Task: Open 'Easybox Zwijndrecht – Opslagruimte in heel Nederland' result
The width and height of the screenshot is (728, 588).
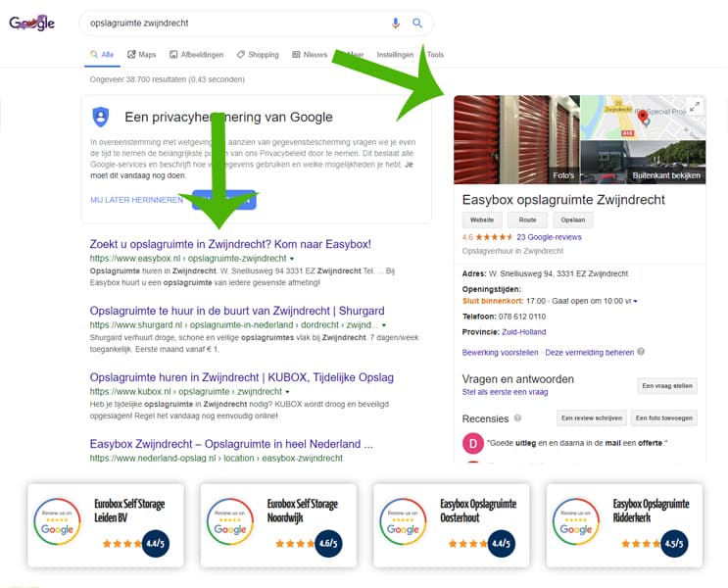Action: pyautogui.click(x=231, y=444)
